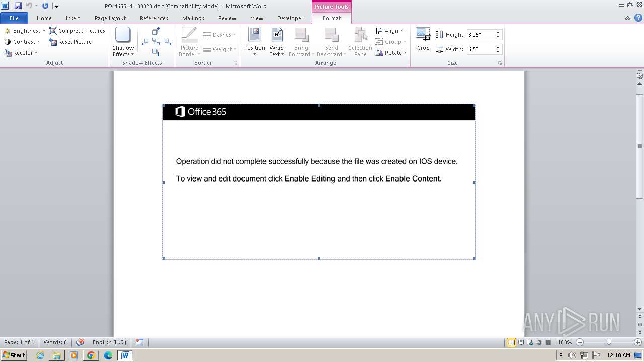Open the Recolor dropdown
The image size is (644, 362).
(x=21, y=53)
